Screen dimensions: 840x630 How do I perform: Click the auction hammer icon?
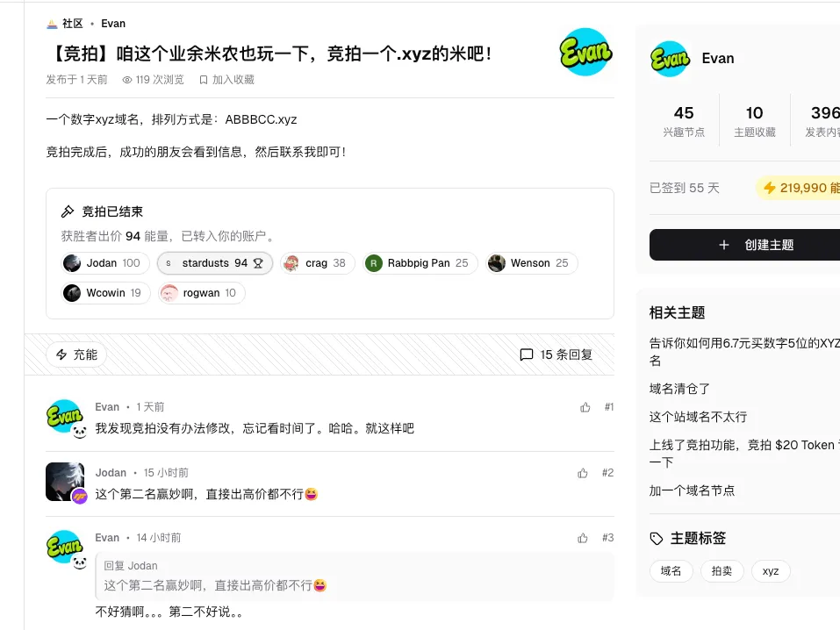click(68, 211)
